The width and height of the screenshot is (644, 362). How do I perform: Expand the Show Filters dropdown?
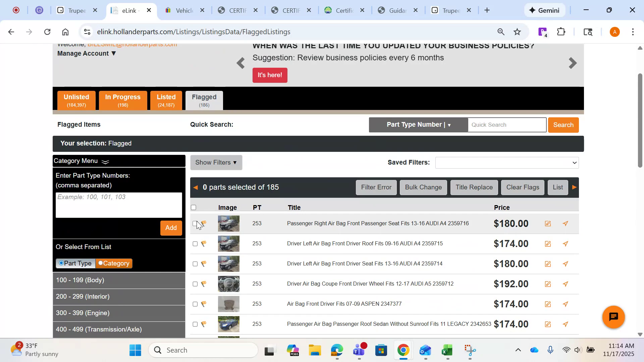click(x=216, y=163)
